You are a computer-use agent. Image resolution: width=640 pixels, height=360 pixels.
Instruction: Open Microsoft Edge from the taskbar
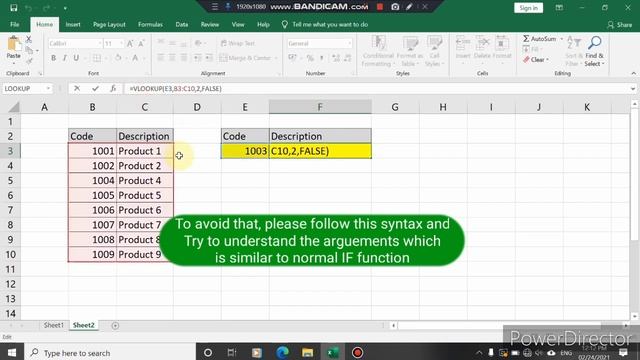[x=282, y=353]
